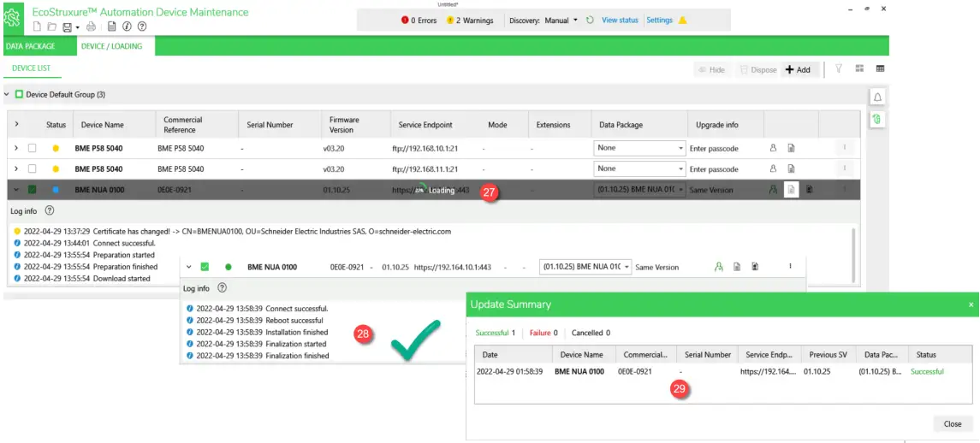Switch to the table view icon
This screenshot has width=980, height=443.
coord(880,68)
